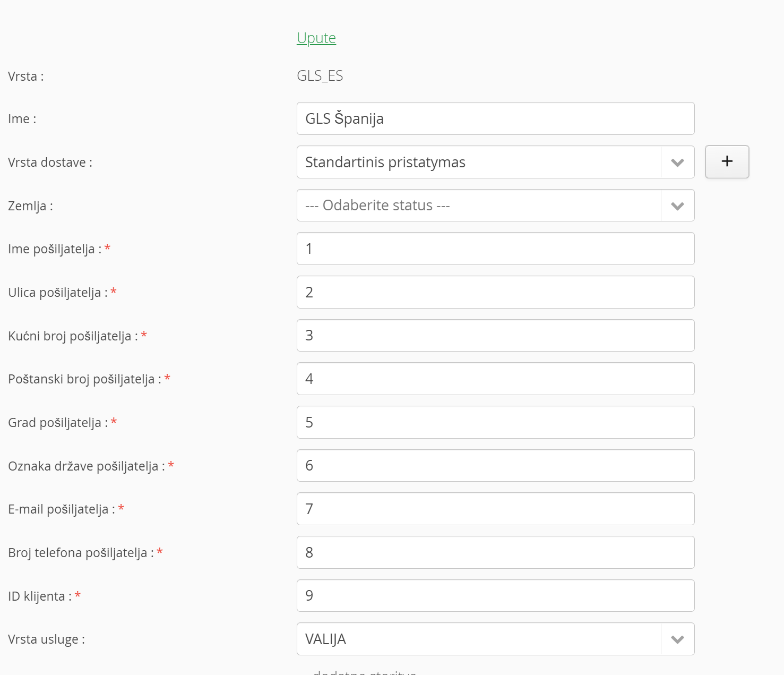
Task: Click the Broj telefona pošiljatelja field
Action: click(x=495, y=552)
